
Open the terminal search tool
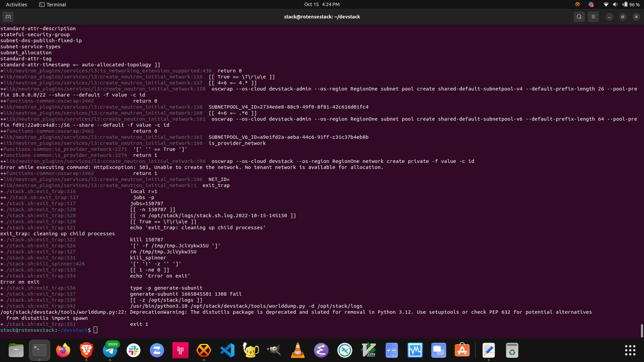579,17
